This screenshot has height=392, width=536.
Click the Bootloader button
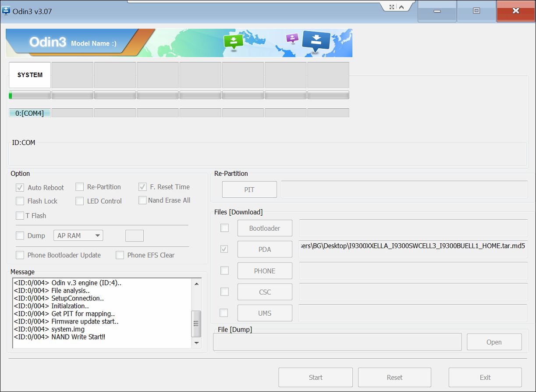pos(265,228)
